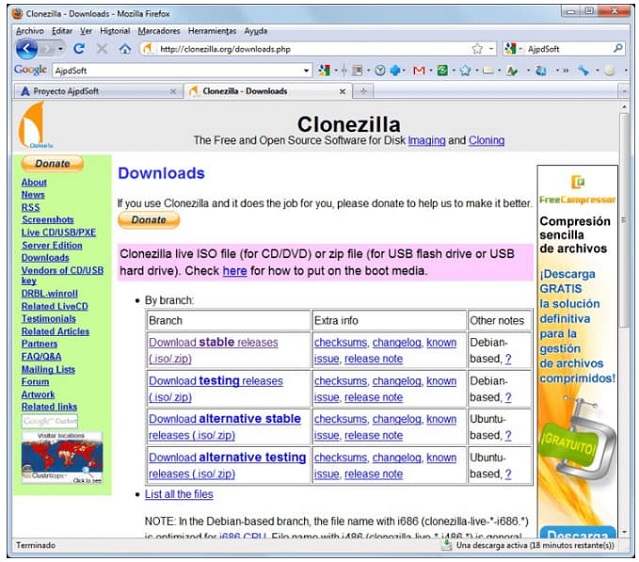Open the Marcadores menu
The height and width of the screenshot is (562, 639).
159,31
